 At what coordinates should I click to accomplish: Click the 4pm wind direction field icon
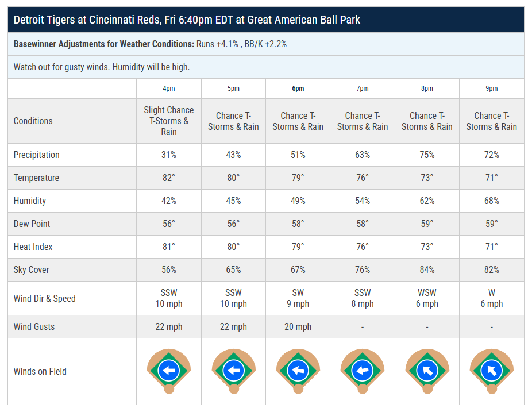click(x=169, y=371)
